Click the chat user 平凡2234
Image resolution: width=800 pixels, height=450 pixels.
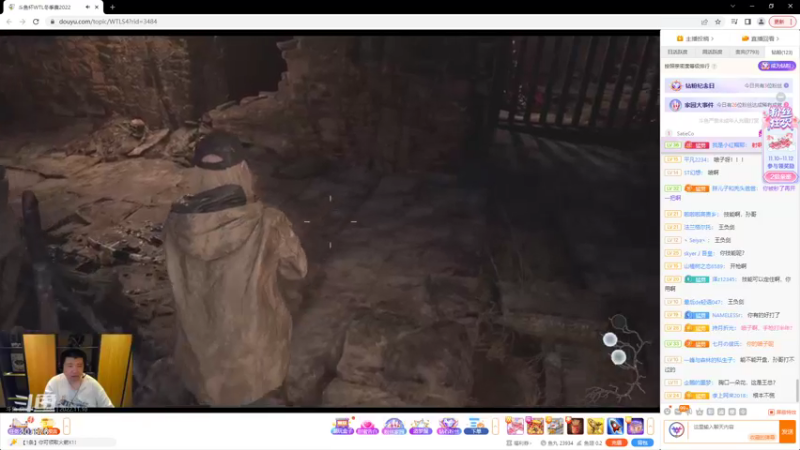coord(695,160)
